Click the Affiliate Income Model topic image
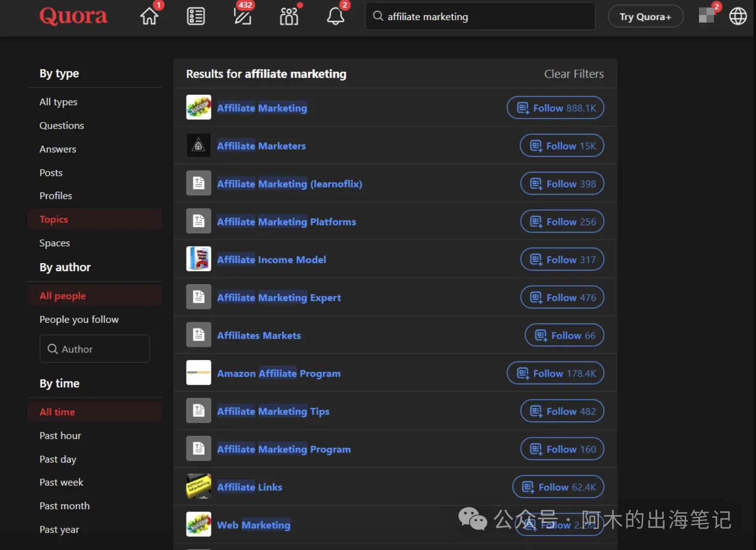756x550 pixels. click(x=199, y=259)
